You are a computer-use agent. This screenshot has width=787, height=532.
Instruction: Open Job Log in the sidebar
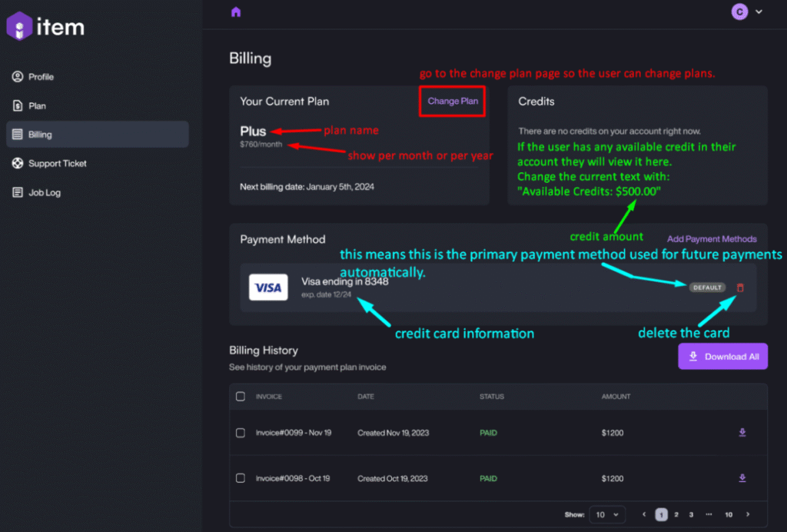click(44, 193)
